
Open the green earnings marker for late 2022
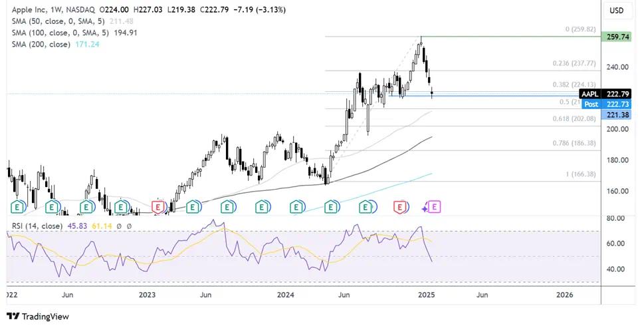121,207
